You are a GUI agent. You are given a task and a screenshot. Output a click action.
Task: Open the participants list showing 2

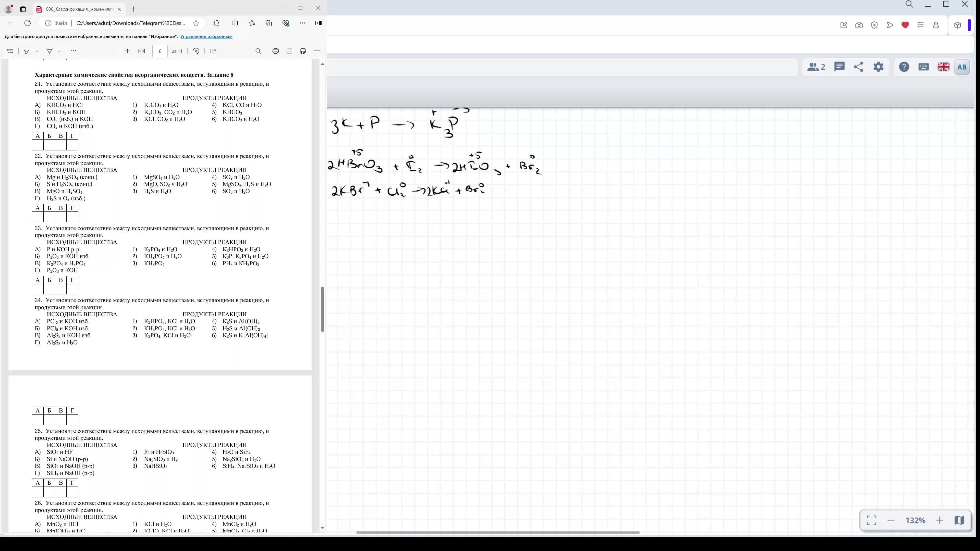816,67
